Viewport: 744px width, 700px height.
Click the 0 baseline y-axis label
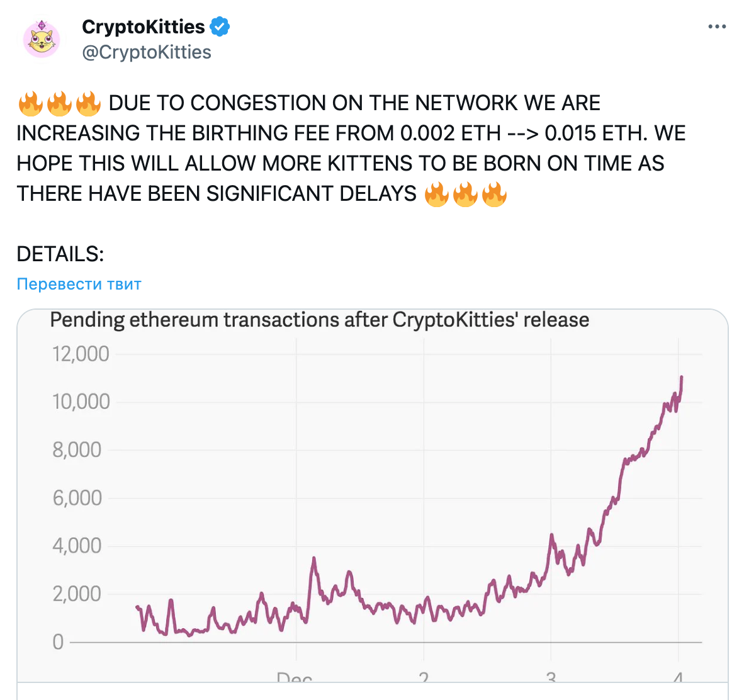[58, 642]
